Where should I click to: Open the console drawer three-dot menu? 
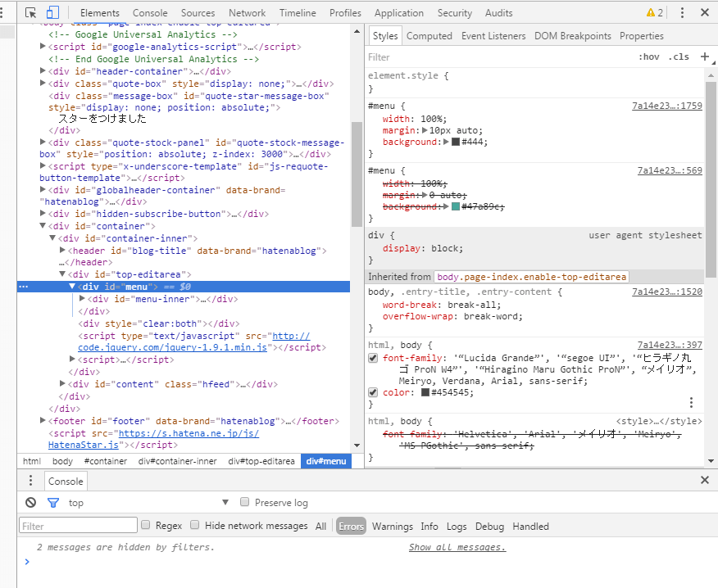30,481
